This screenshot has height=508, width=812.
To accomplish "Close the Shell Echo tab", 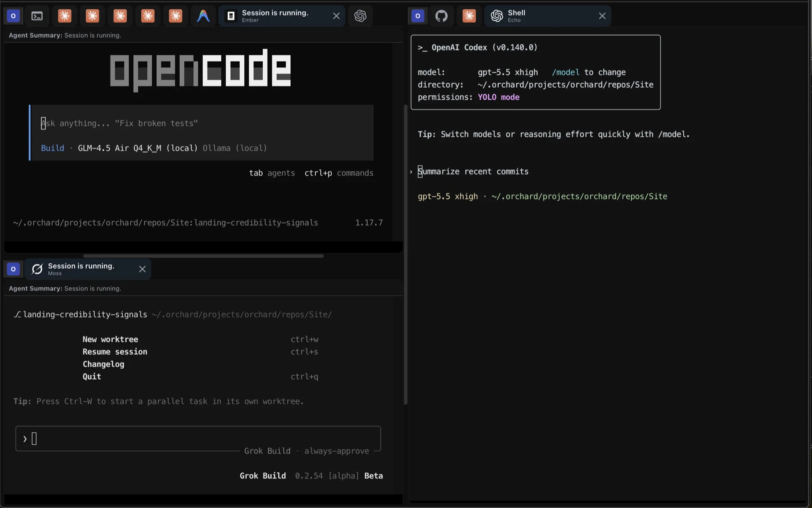I will click(602, 16).
